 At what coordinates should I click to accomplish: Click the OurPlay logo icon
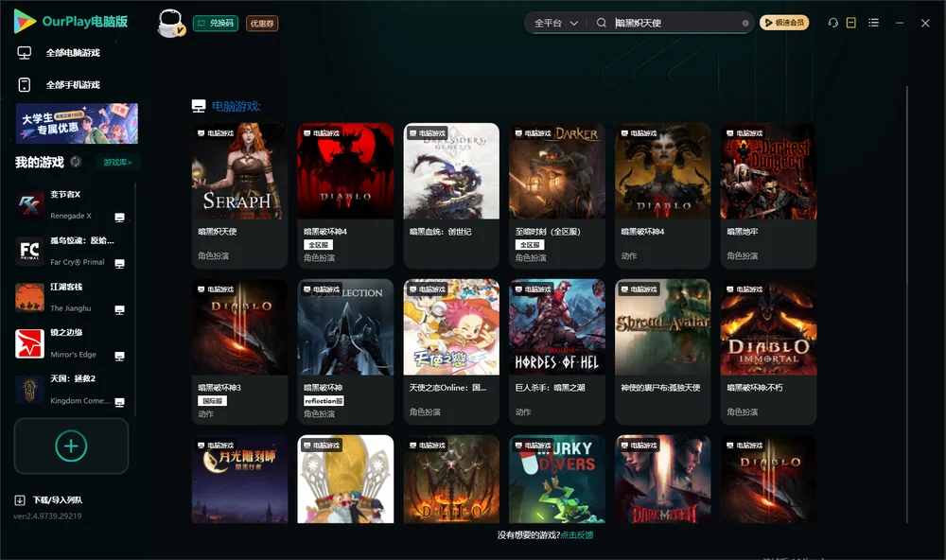pyautogui.click(x=25, y=21)
